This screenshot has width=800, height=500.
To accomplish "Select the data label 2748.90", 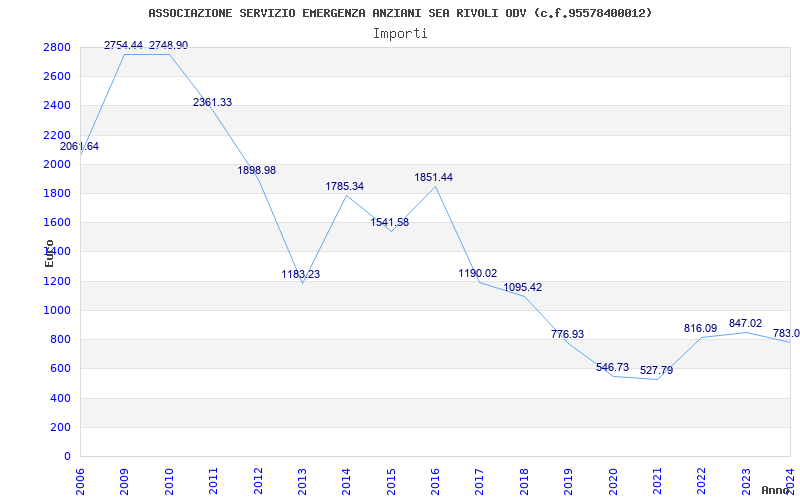I will click(168, 45).
